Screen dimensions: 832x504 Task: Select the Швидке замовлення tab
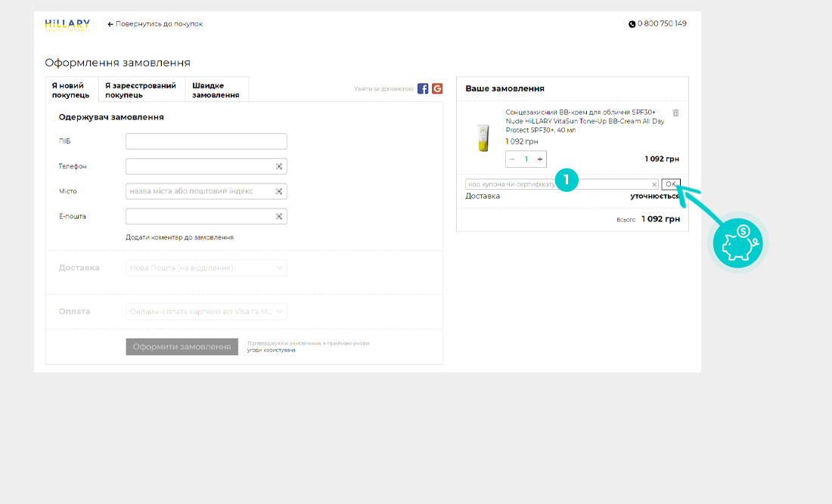[217, 91]
